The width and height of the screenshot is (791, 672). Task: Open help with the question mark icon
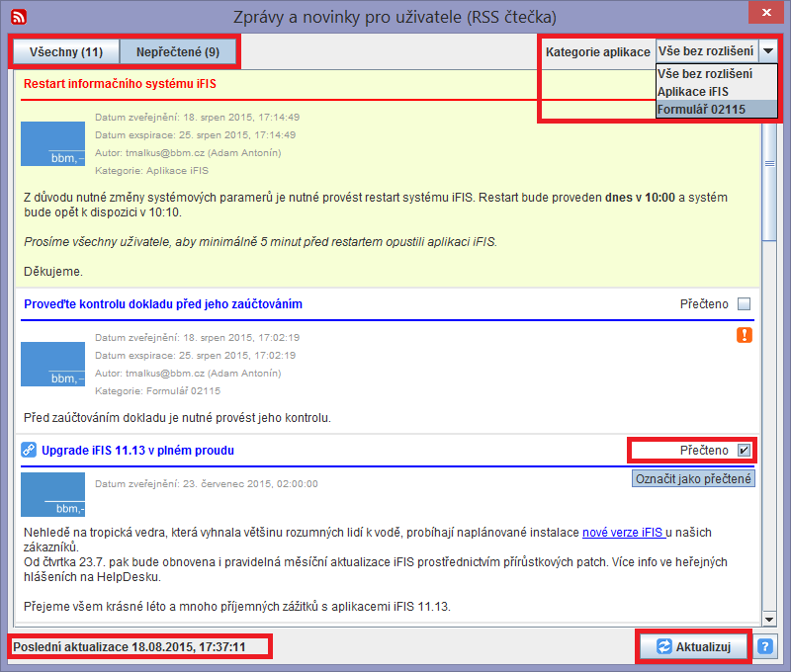[x=764, y=646]
